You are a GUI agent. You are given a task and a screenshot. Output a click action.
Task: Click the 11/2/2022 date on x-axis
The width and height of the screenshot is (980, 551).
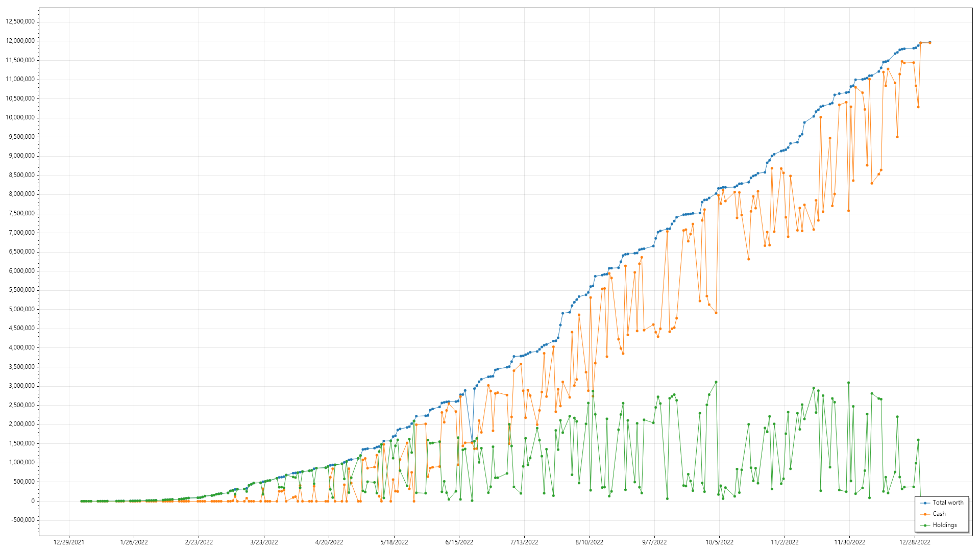click(x=785, y=542)
